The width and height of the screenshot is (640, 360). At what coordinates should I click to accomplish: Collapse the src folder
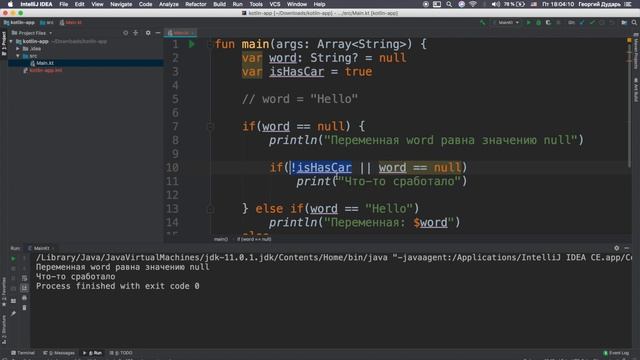(18, 56)
